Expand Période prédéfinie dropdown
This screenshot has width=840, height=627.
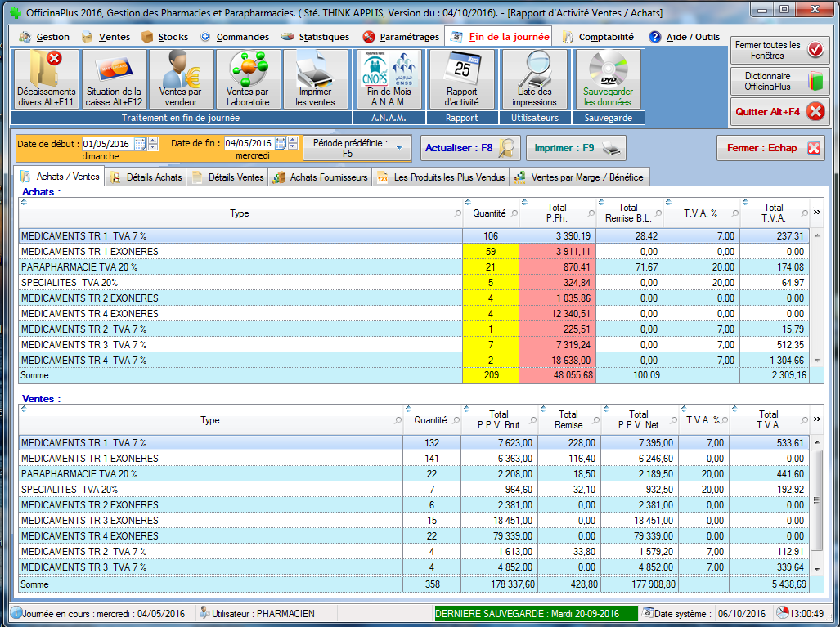399,148
